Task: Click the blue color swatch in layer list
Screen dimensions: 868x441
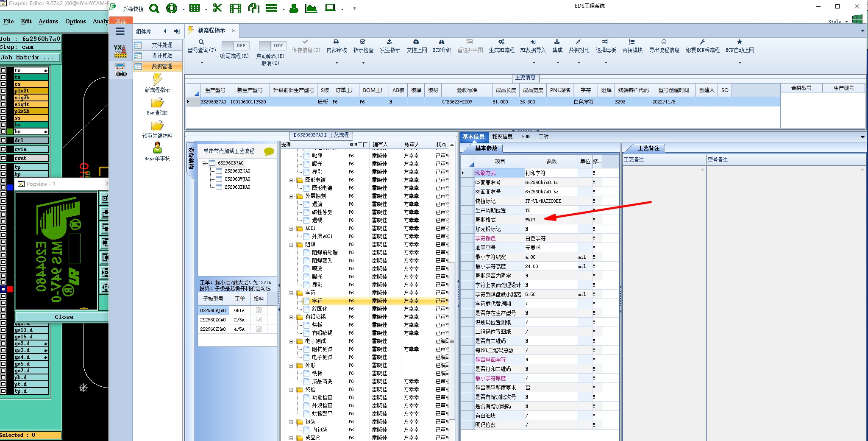Action: 10,187
